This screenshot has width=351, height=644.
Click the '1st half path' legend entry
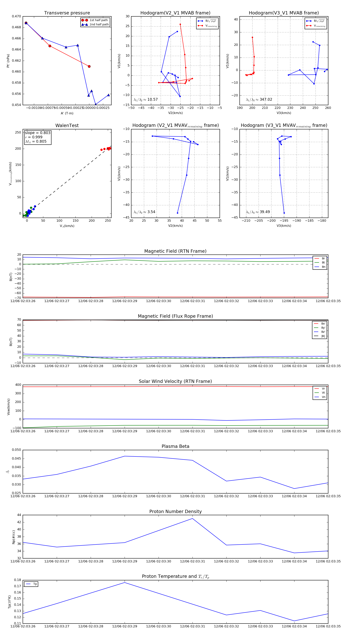95,20
